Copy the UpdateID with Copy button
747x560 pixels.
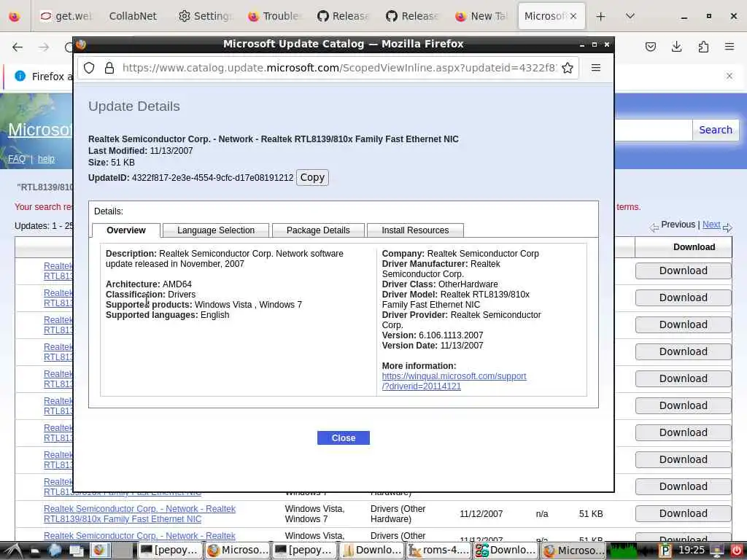coord(312,177)
